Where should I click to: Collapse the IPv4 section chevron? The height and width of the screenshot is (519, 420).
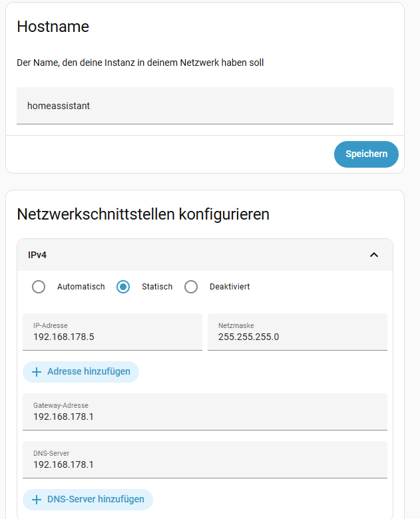[373, 255]
